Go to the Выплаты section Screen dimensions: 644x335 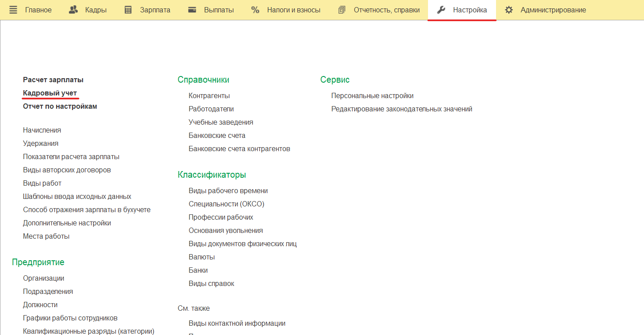219,10
